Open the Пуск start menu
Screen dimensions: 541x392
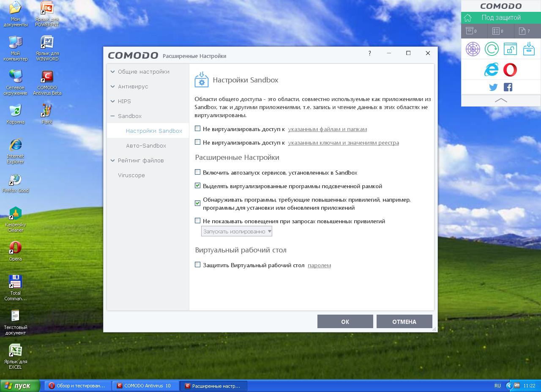(x=20, y=386)
